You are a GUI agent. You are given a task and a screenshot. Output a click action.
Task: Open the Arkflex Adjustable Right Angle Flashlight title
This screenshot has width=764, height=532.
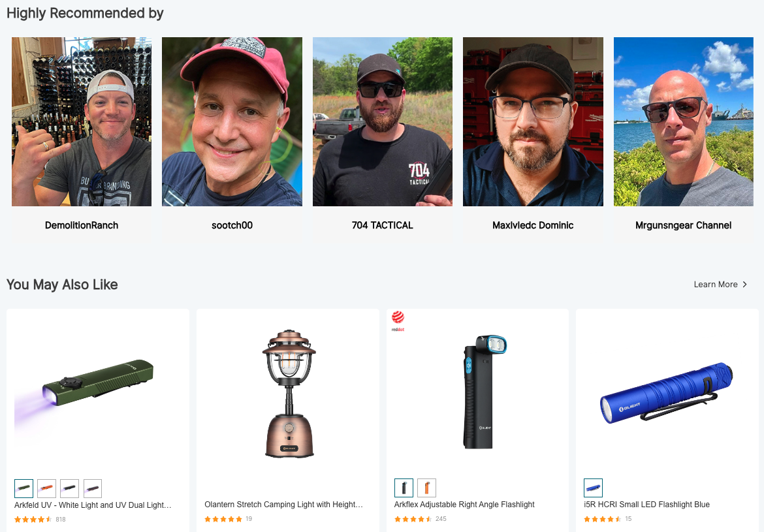click(464, 504)
